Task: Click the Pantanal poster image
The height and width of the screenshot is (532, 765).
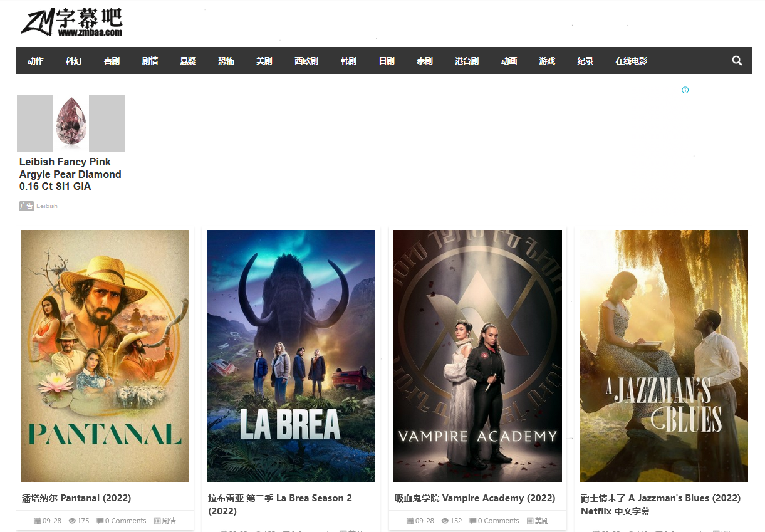Action: point(105,356)
